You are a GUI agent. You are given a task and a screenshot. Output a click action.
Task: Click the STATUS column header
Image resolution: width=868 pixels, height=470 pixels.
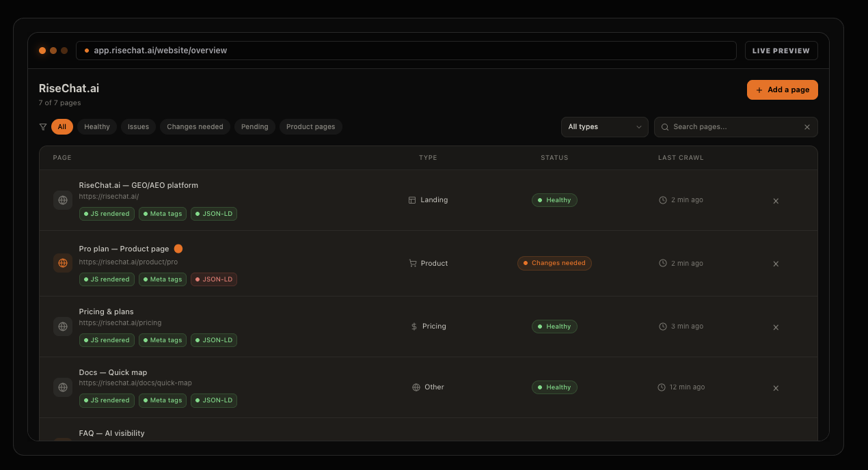554,158
